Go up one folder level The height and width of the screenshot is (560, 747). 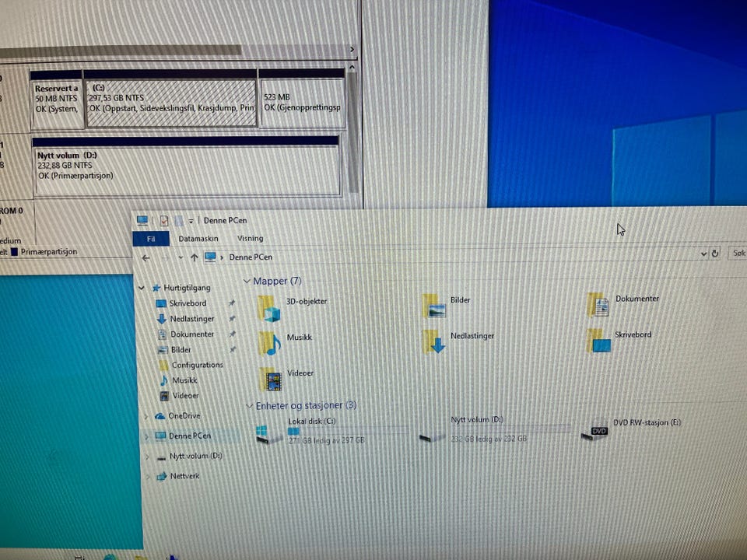click(195, 257)
